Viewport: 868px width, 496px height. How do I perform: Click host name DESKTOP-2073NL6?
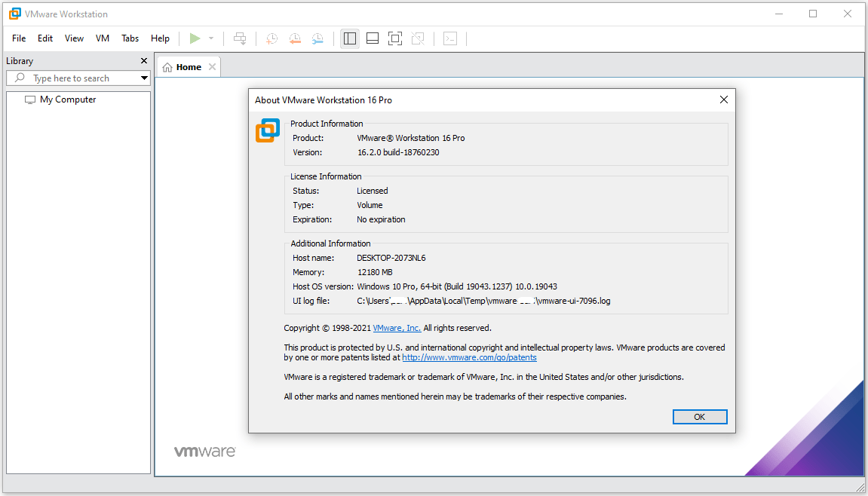pos(391,258)
